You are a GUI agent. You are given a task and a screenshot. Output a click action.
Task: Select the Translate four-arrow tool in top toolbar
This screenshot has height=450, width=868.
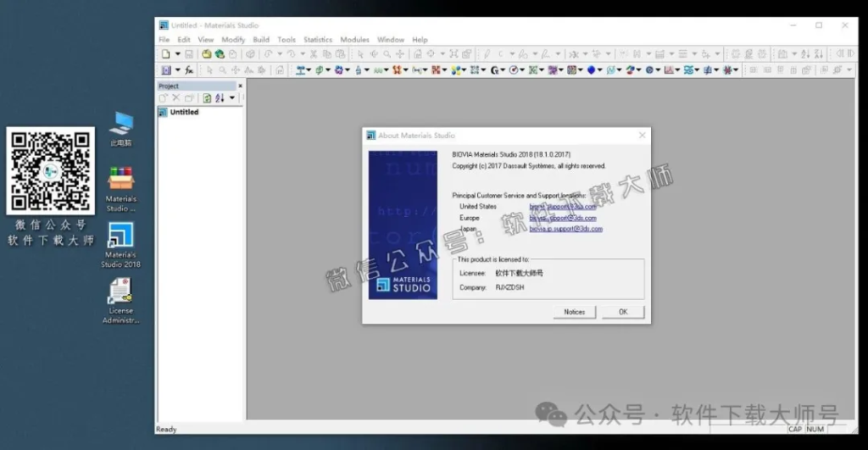[400, 54]
